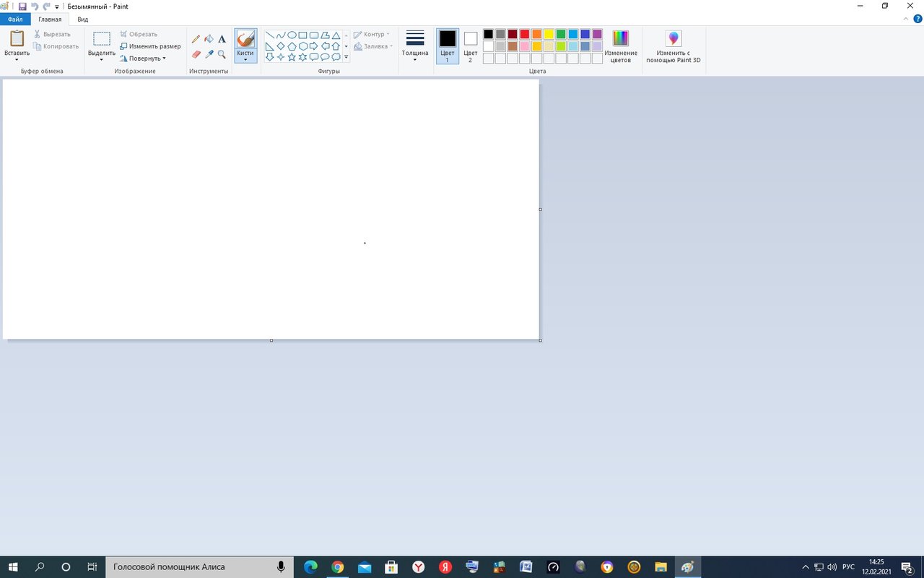The height and width of the screenshot is (578, 924).
Task: Open the notification center in taskbar
Action: pos(907,567)
